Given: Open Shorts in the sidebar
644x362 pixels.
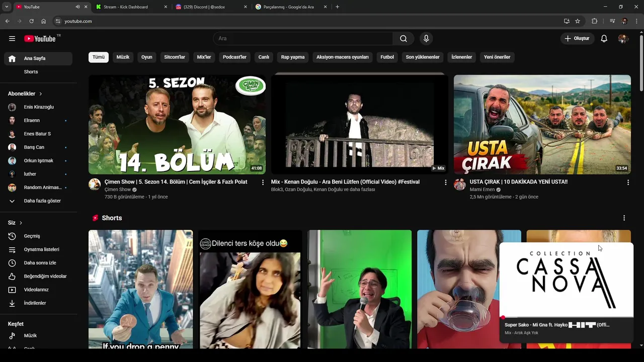Looking at the screenshot, I should click(x=38, y=72).
